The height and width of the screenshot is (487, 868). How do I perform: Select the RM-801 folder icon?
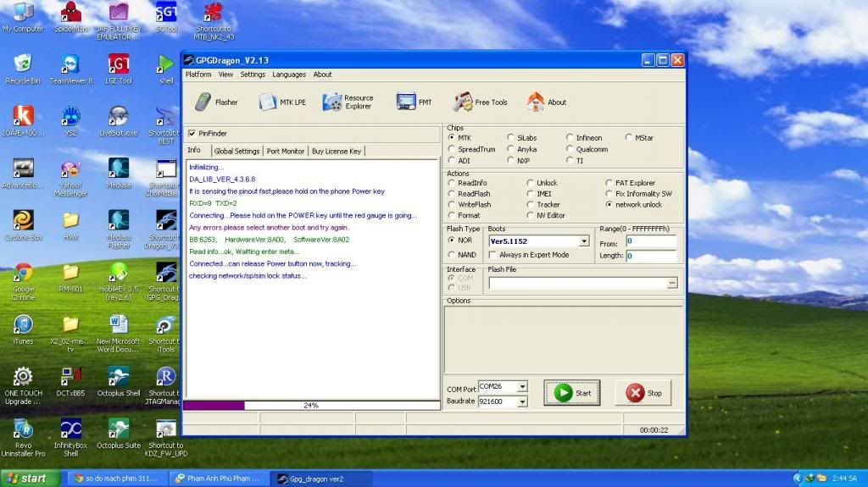coord(71,278)
